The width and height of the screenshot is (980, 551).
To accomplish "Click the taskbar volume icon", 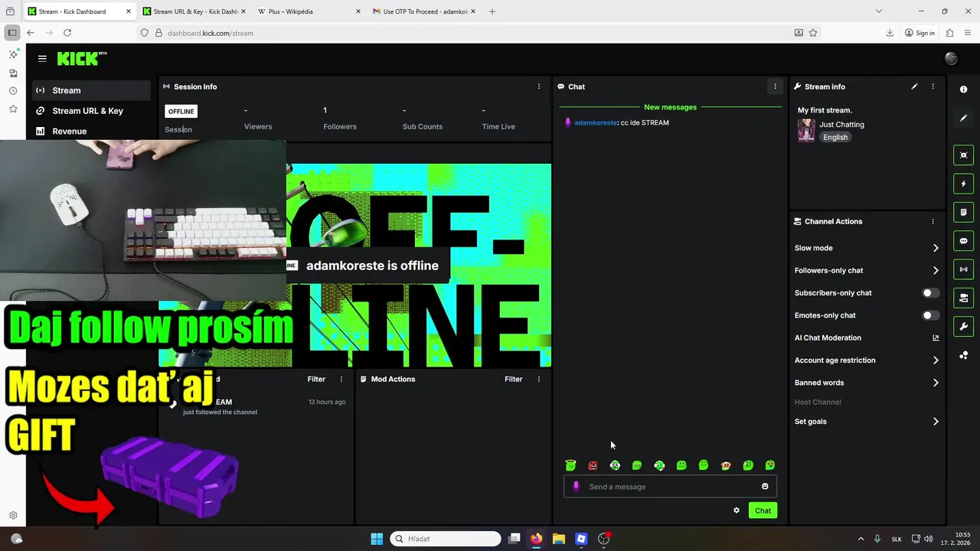I will (929, 539).
